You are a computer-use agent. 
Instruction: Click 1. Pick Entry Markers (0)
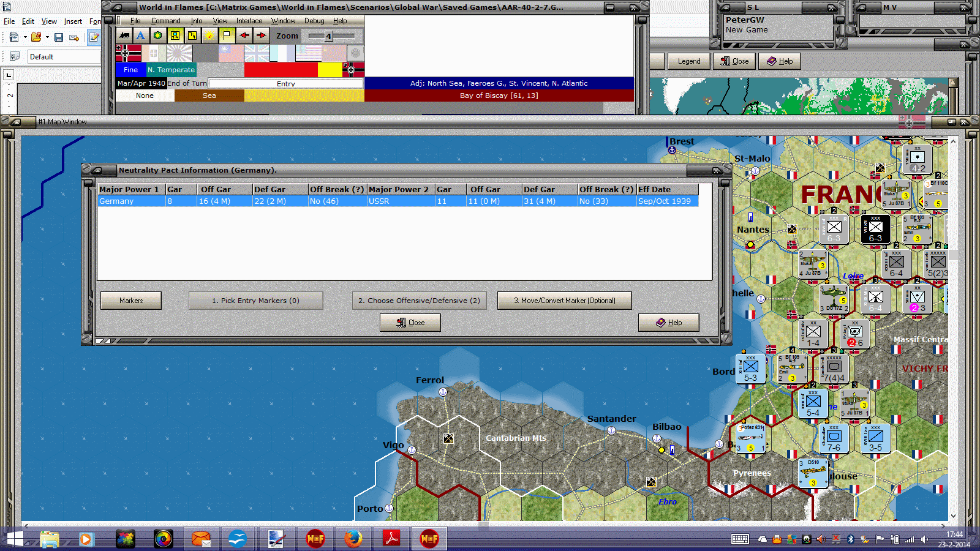tap(255, 301)
